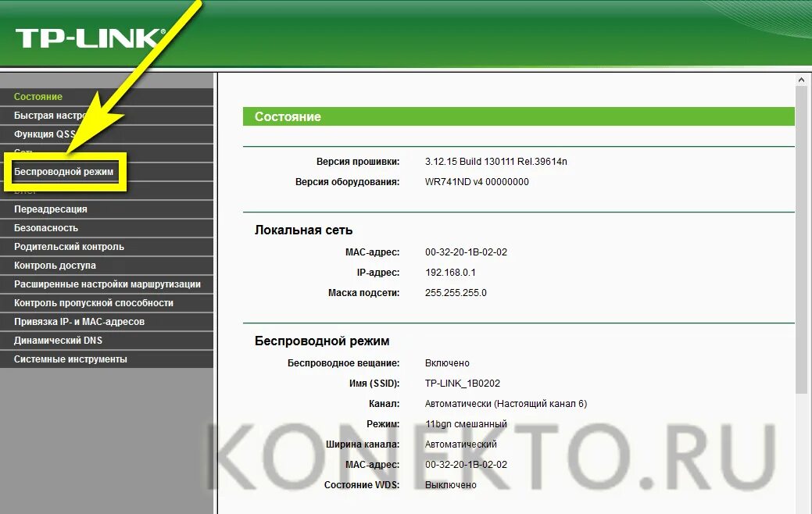Click SSID value TP-LINK_1B0202
This screenshot has height=514, width=812.
(463, 383)
